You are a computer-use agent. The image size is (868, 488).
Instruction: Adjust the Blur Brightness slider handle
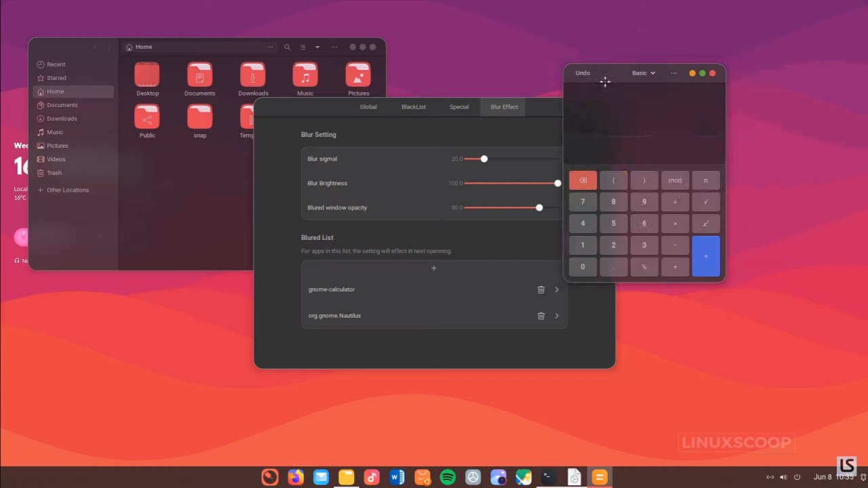557,183
